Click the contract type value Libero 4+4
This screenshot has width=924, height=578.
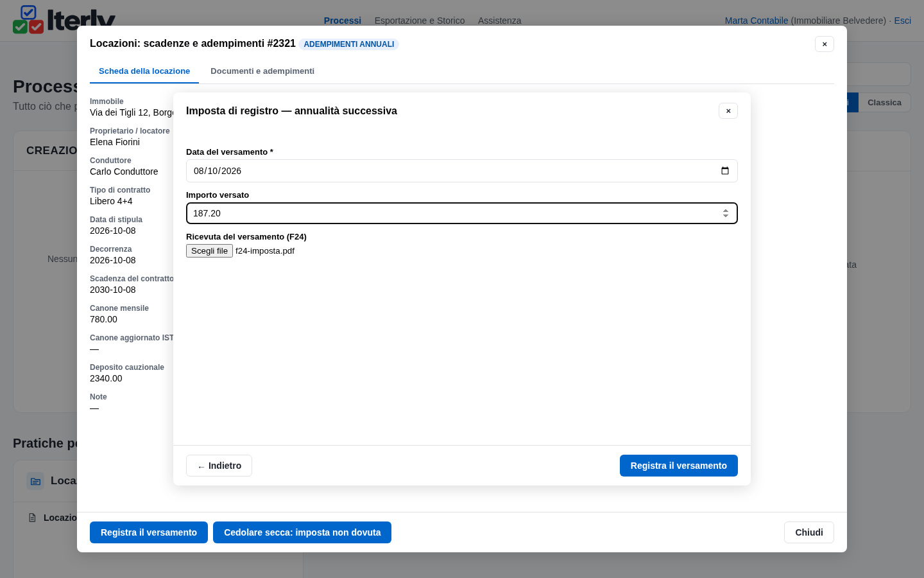pos(111,201)
